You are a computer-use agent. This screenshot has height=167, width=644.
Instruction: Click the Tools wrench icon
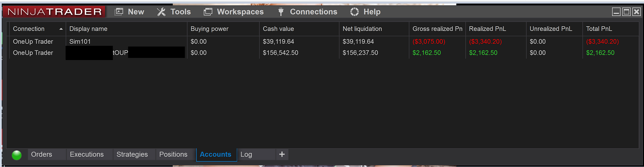pos(161,12)
